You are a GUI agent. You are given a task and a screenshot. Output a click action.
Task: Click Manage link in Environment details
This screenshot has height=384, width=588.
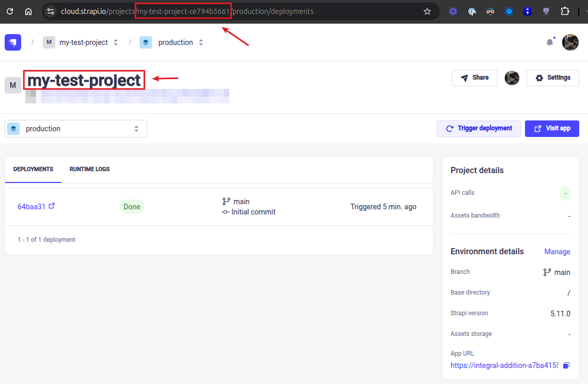click(557, 252)
